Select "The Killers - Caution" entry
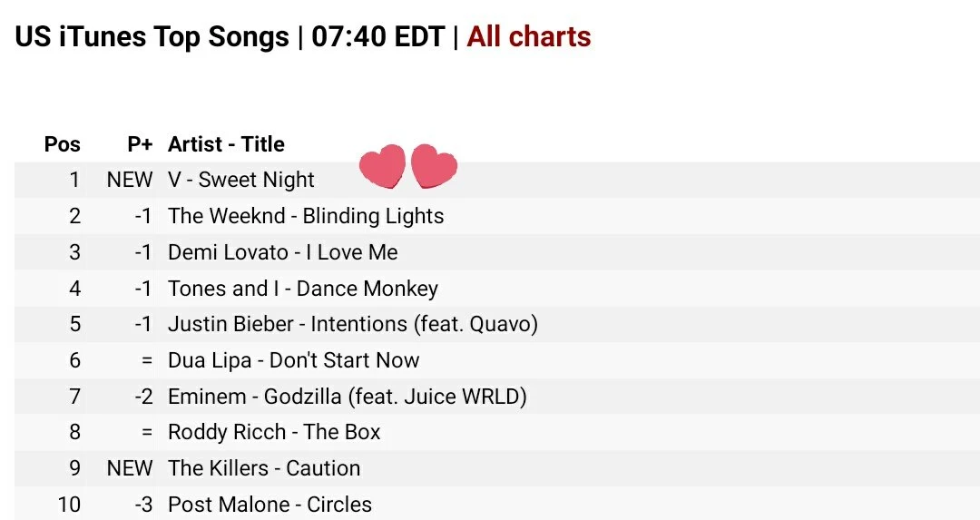This screenshot has width=980, height=520. [264, 468]
